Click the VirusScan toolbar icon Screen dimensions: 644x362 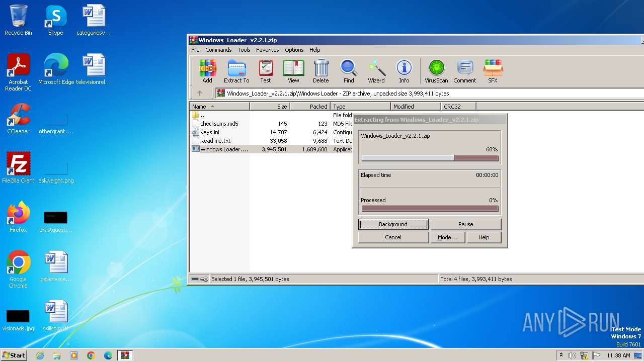pos(436,71)
